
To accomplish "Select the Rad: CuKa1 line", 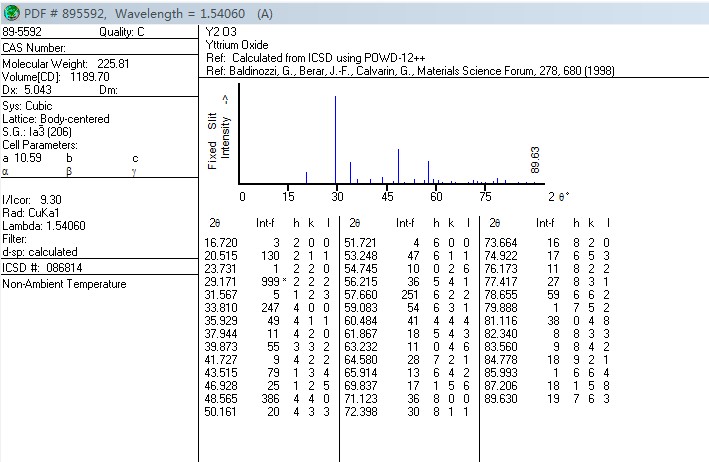I will click(31, 213).
